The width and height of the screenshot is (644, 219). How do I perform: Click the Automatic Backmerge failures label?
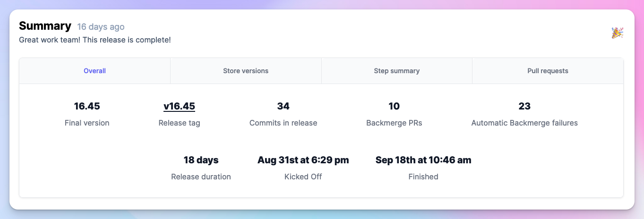[x=524, y=123]
